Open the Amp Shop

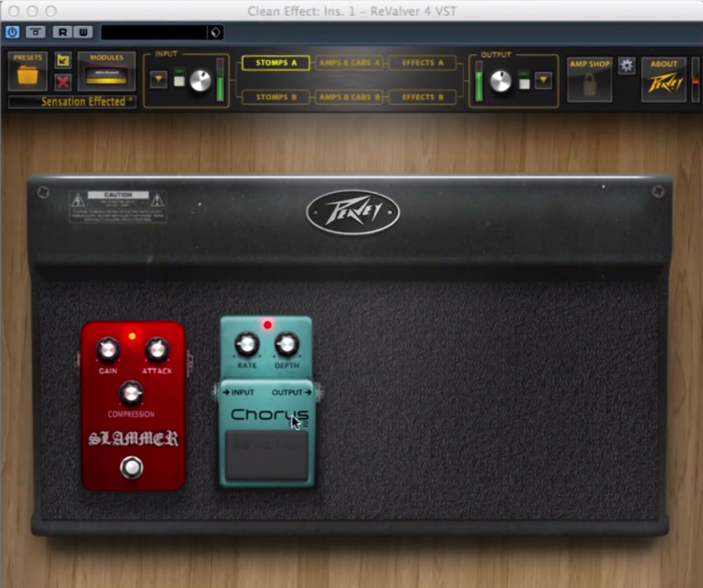coord(590,79)
